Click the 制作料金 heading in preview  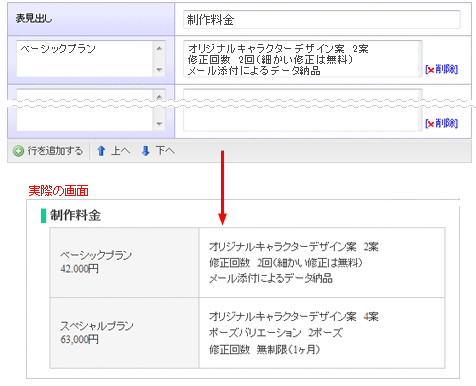[x=75, y=215]
